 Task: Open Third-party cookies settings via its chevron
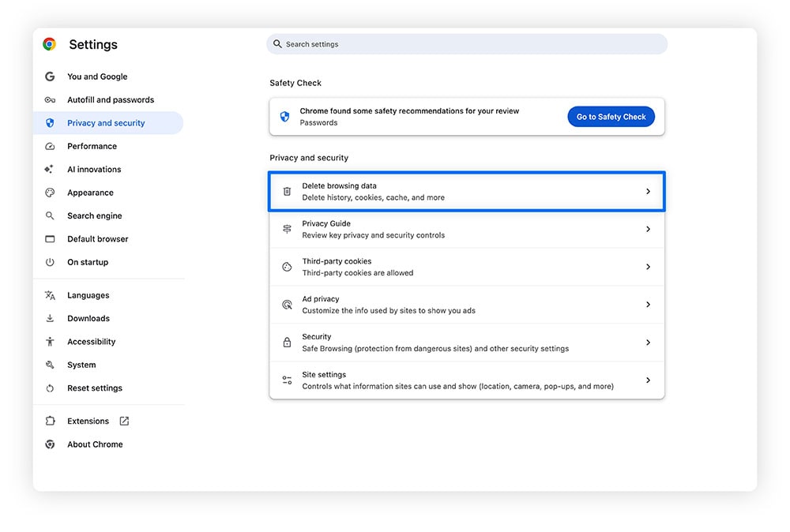(649, 267)
